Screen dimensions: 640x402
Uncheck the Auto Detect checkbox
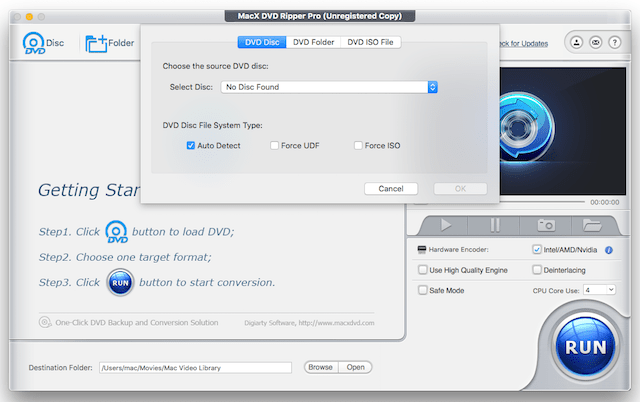[191, 146]
